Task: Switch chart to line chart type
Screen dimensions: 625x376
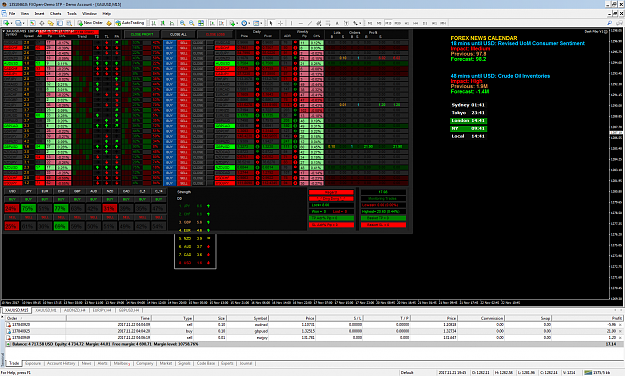Action: [172, 23]
